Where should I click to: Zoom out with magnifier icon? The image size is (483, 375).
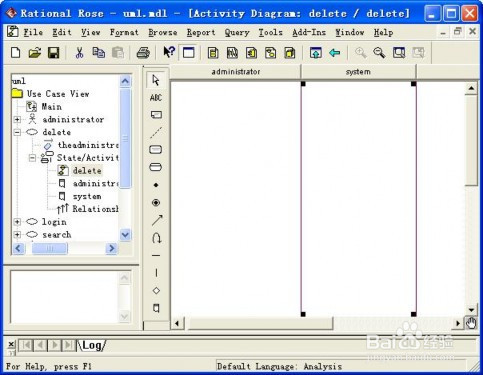[x=379, y=53]
